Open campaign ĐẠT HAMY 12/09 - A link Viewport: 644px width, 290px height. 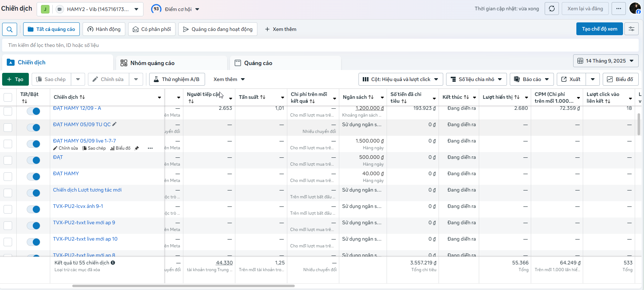pyautogui.click(x=77, y=108)
